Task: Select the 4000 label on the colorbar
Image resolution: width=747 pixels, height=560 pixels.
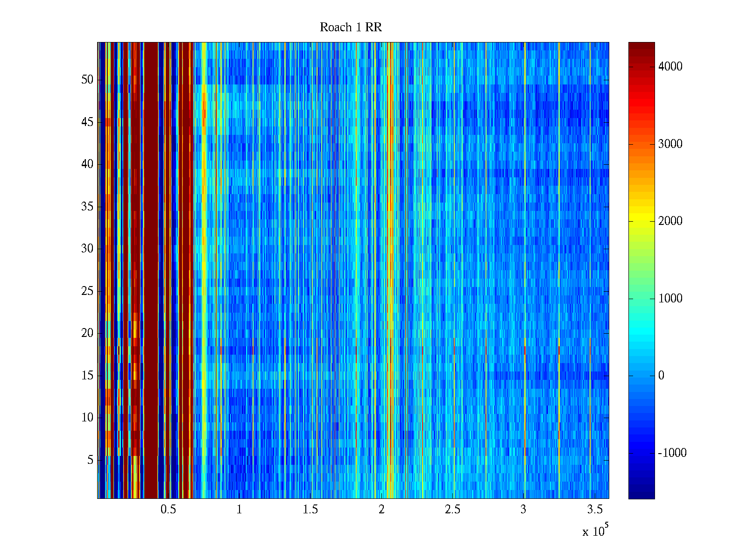Action: 670,67
